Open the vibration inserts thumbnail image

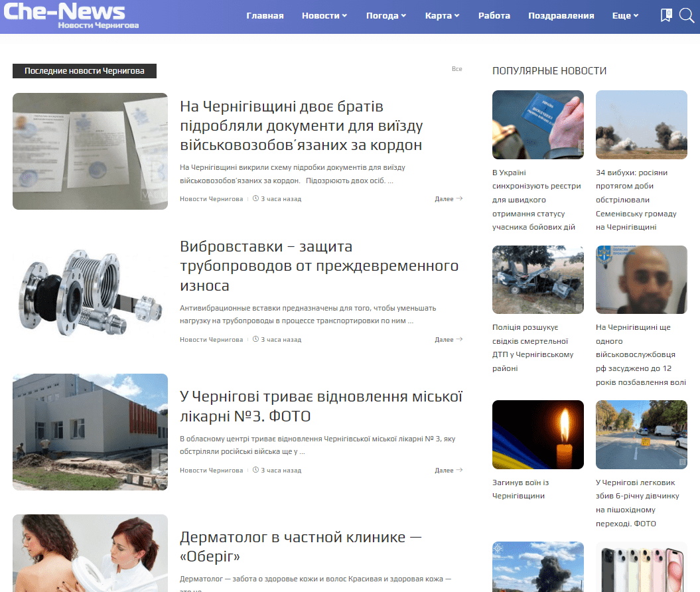click(90, 291)
